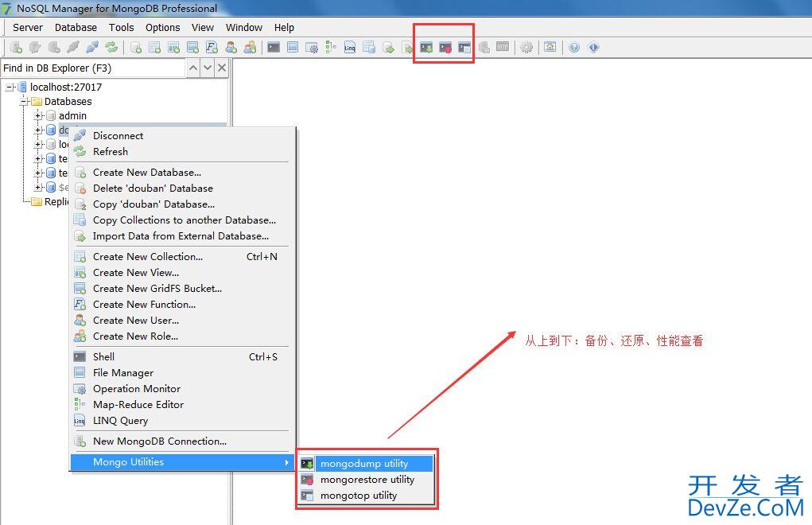Select Create New Function... menu entry
The width and height of the screenshot is (812, 525).
[x=183, y=305]
